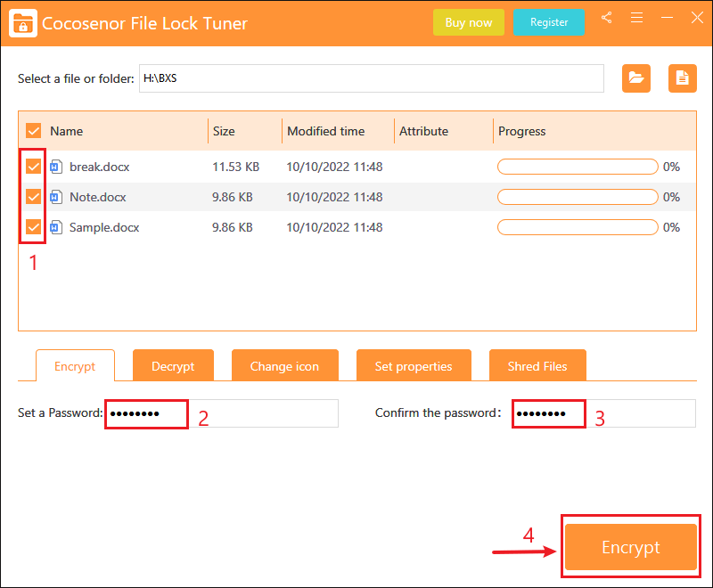Screen dimensions: 713x588
Task: Focus the Confirm the password field
Action: pos(604,413)
